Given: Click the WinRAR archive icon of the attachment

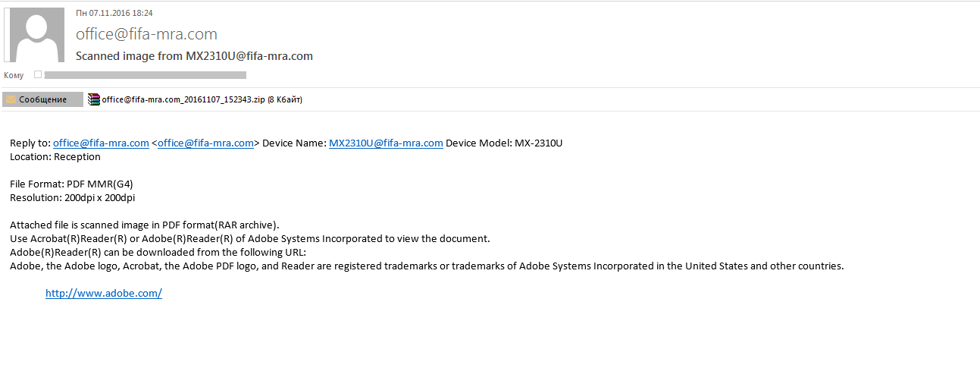Looking at the screenshot, I should point(94,99).
